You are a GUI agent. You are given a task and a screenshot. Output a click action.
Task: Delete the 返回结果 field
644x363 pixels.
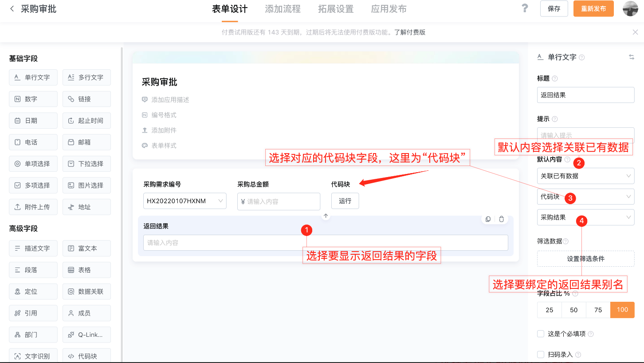[x=501, y=219]
